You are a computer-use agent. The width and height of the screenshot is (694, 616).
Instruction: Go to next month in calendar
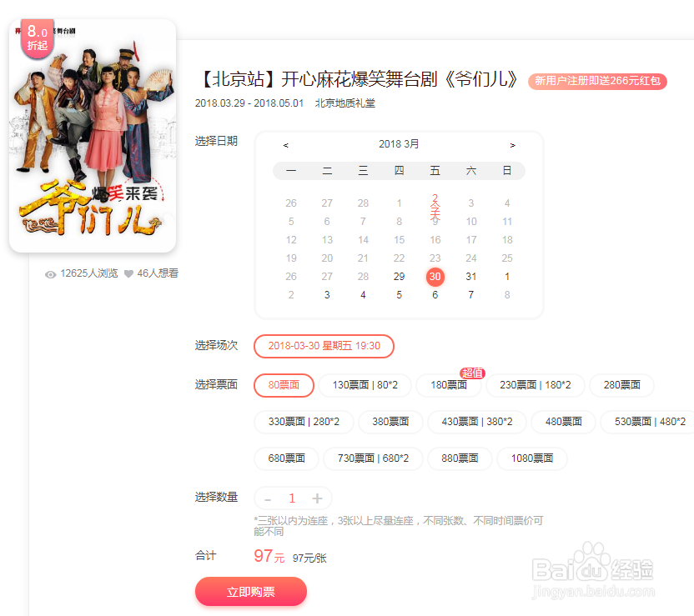tap(512, 145)
